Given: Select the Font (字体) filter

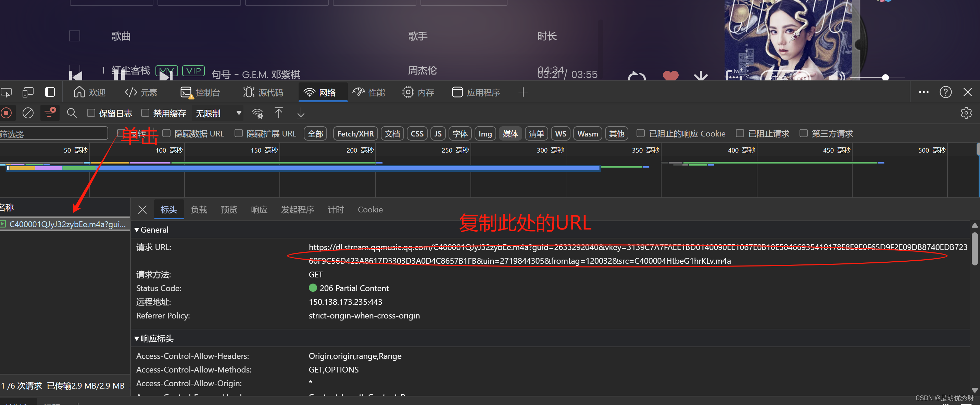Looking at the screenshot, I should 460,134.
